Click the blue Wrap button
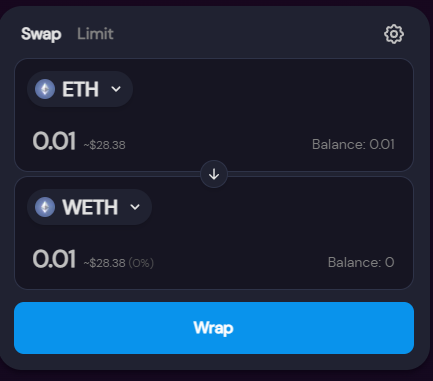This screenshot has height=381, width=433. pyautogui.click(x=214, y=328)
